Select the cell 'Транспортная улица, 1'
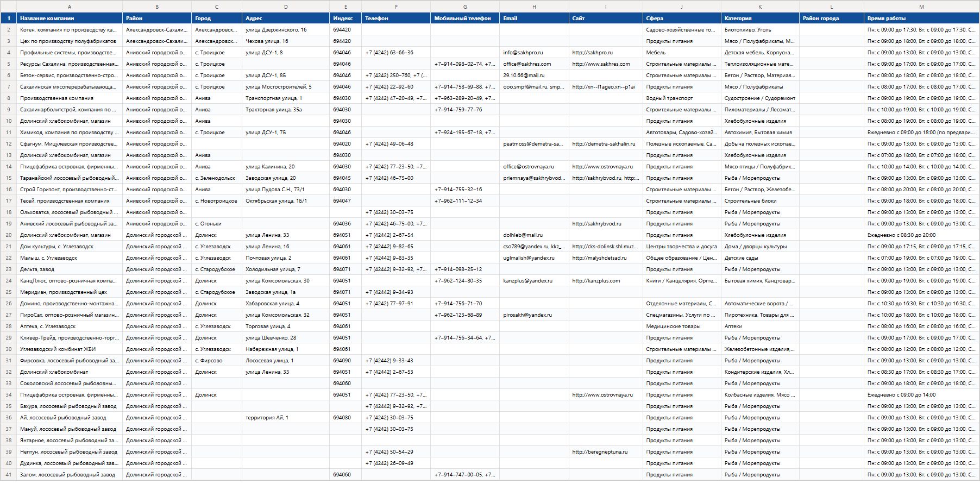This screenshot has height=490, width=980. [x=286, y=98]
